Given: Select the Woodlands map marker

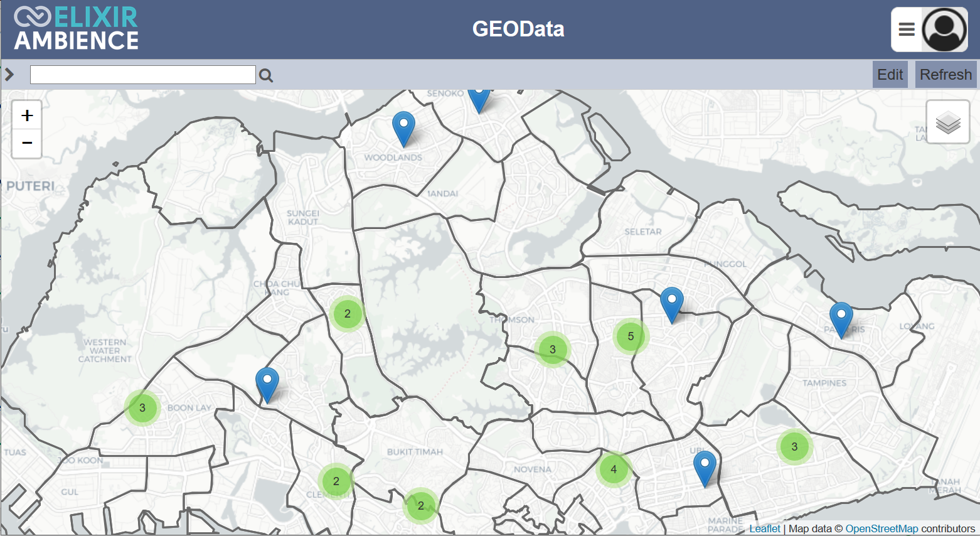Looking at the screenshot, I should (x=403, y=128).
